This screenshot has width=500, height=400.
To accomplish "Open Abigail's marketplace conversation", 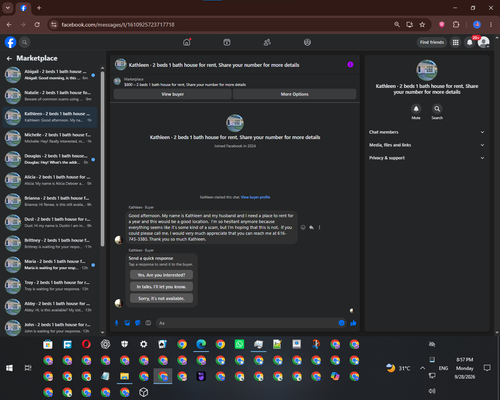I will pos(50,75).
